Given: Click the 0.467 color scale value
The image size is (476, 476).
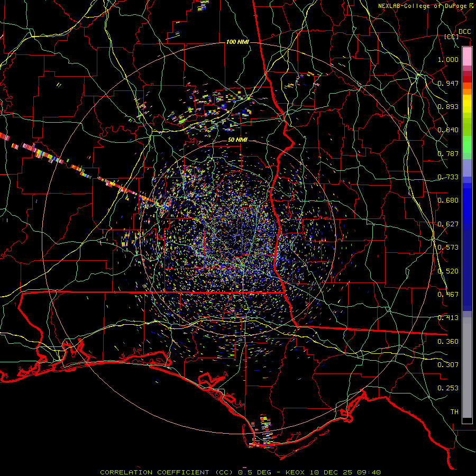Looking at the screenshot, I should pos(448,295).
